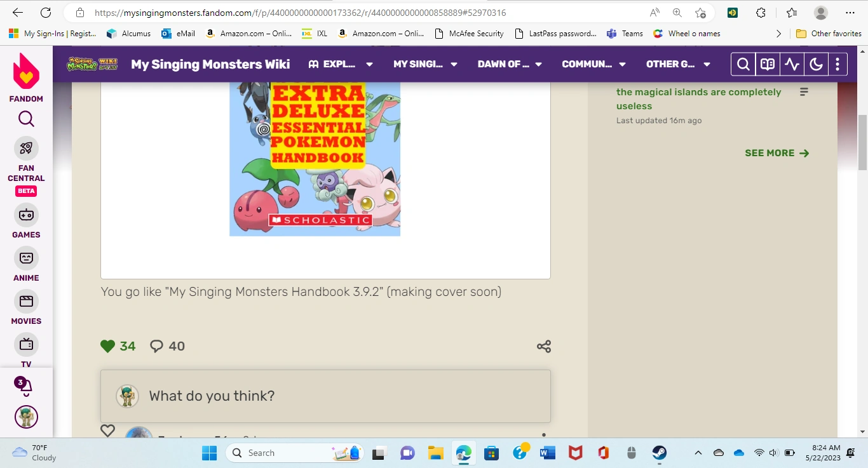868x468 pixels.
Task: Launch Microsoft Word from the taskbar
Action: (547, 453)
